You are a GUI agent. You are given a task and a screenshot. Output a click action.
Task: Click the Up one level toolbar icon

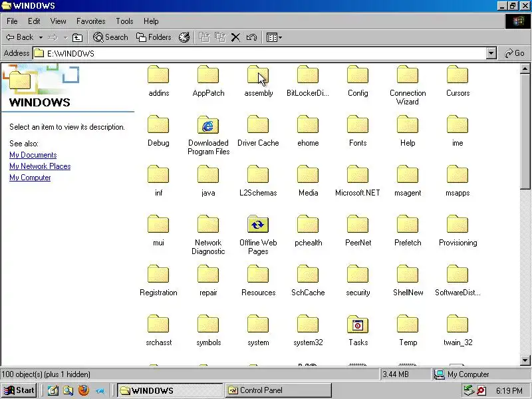coord(77,37)
